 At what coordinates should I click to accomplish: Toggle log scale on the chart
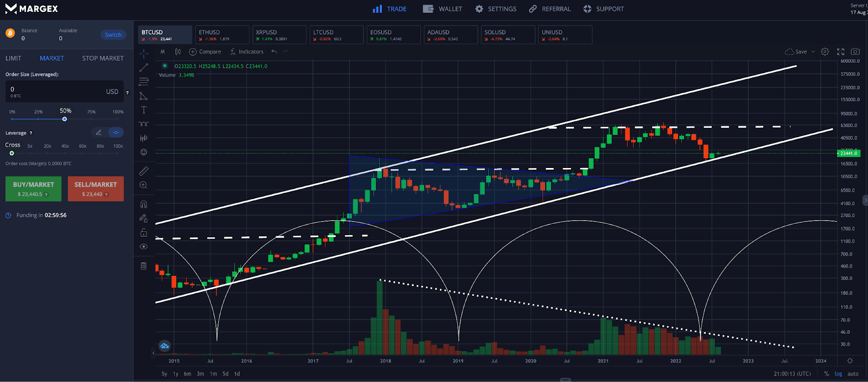pos(838,374)
